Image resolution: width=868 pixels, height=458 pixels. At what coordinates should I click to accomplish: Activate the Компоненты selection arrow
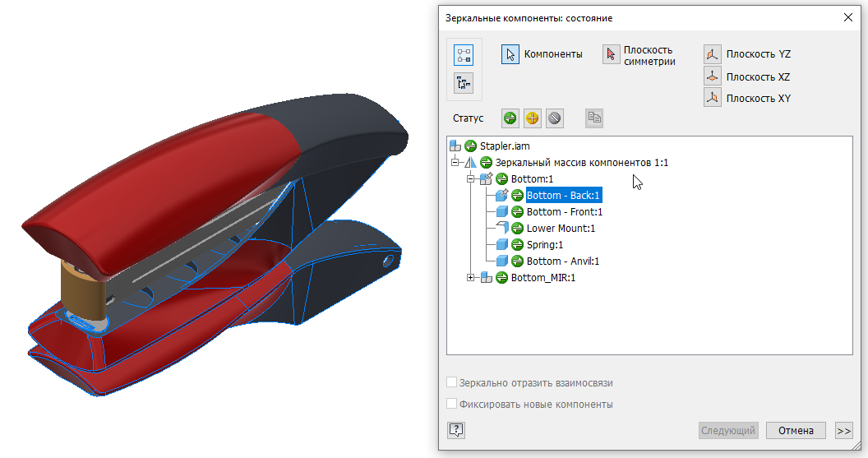510,54
